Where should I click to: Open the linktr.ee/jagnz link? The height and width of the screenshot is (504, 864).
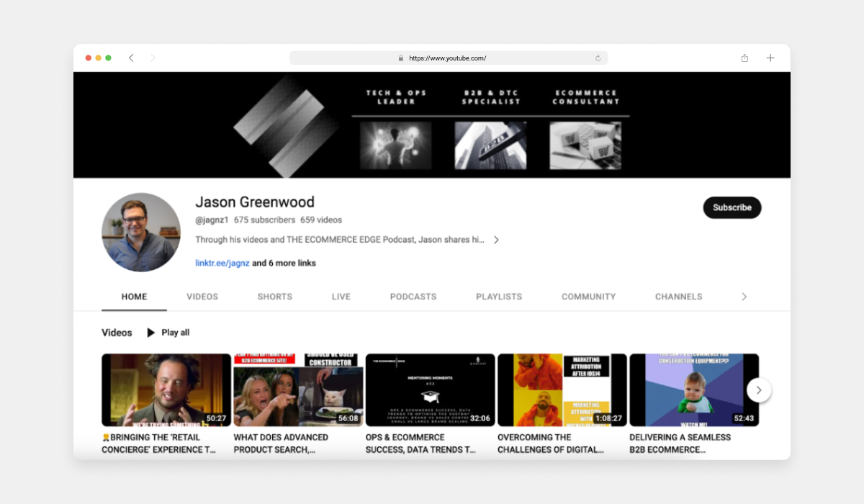coord(222,263)
